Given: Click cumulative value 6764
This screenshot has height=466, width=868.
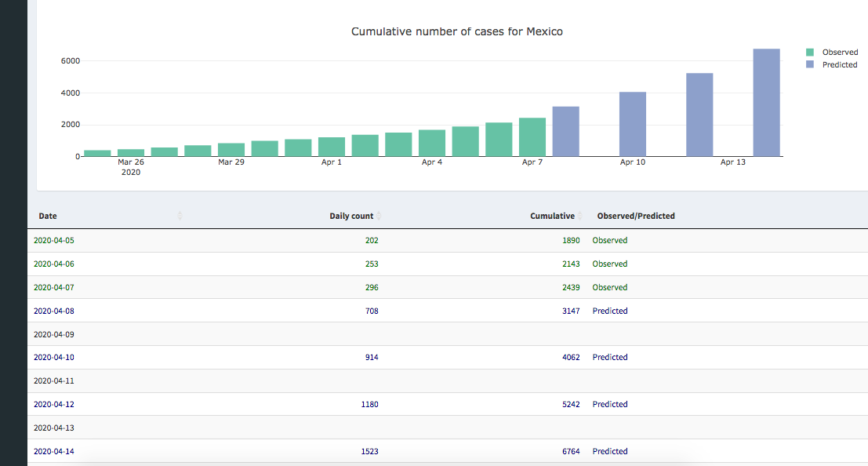Looking at the screenshot, I should tap(571, 451).
